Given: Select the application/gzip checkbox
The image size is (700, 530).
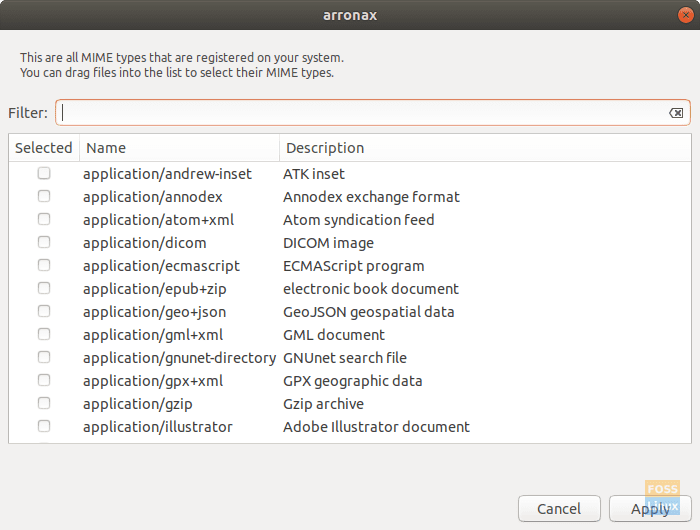Looking at the screenshot, I should [x=44, y=404].
